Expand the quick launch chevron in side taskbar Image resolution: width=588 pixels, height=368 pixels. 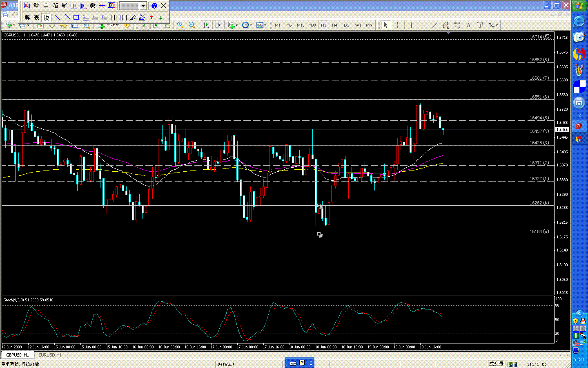pyautogui.click(x=579, y=116)
